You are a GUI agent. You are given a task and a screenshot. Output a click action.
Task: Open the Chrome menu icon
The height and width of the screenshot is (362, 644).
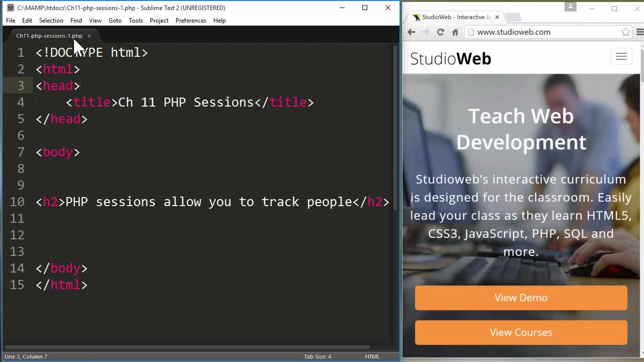(x=640, y=32)
